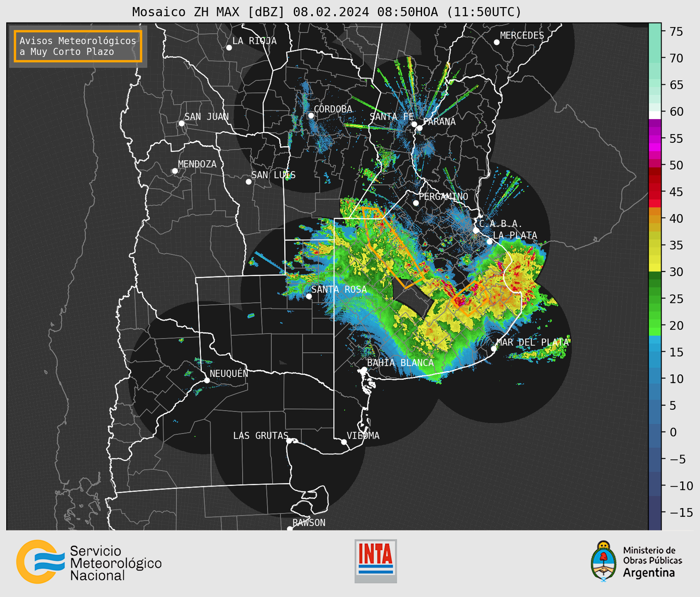
Task: Click the 'LA RIOJA' map label
Action: click(x=254, y=41)
